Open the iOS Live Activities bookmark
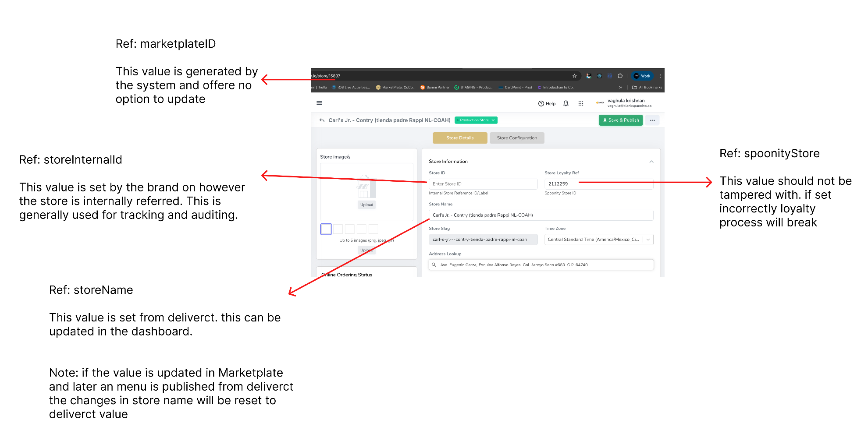Screen dimensions: 868x448 click(351, 87)
